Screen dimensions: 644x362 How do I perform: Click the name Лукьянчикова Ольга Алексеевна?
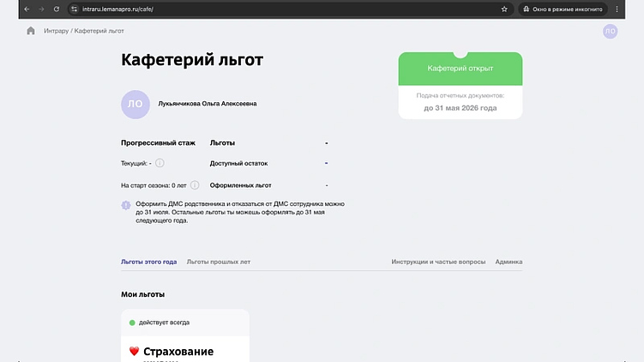[x=208, y=104]
